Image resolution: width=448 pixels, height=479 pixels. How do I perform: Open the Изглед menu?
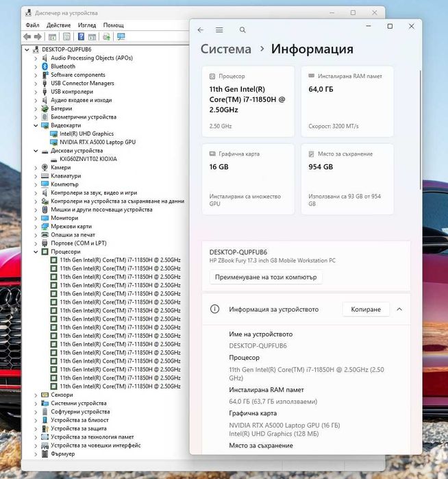point(87,25)
